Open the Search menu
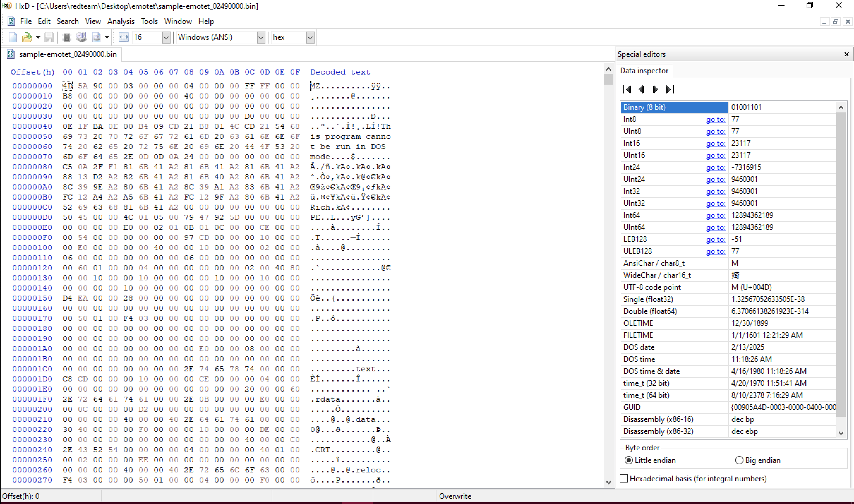 (68, 21)
